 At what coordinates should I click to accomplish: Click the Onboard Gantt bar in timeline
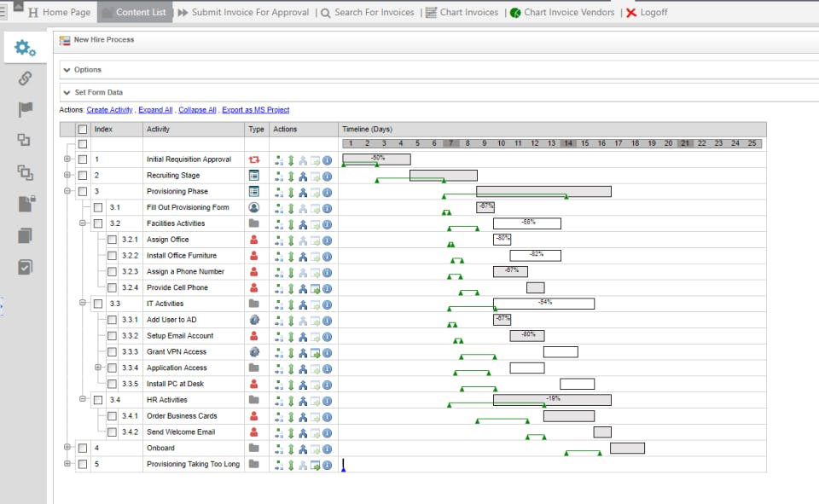click(x=627, y=448)
